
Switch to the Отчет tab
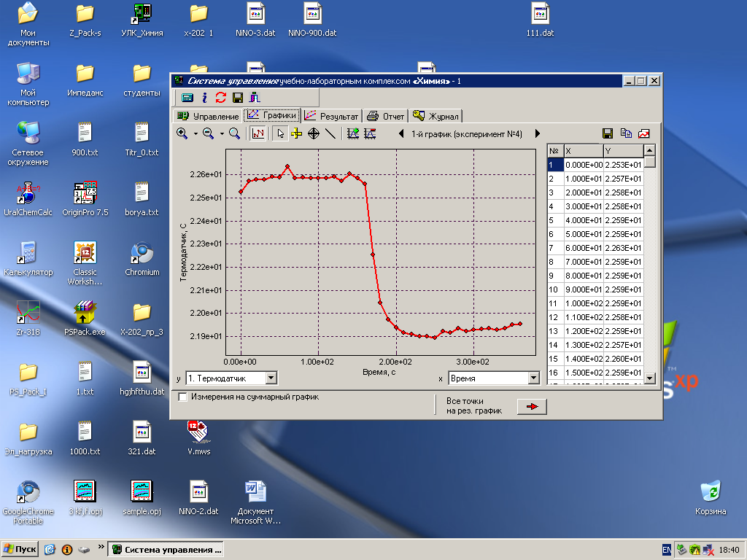click(387, 116)
